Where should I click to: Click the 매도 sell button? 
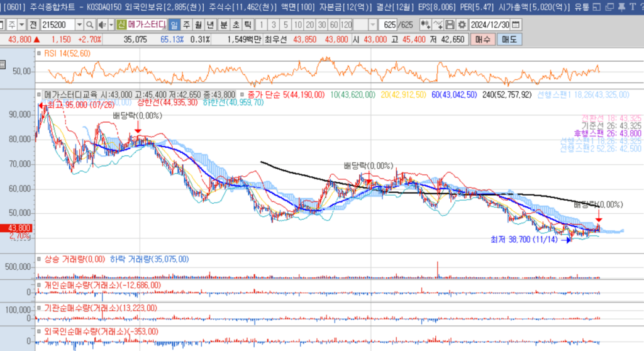point(509,39)
